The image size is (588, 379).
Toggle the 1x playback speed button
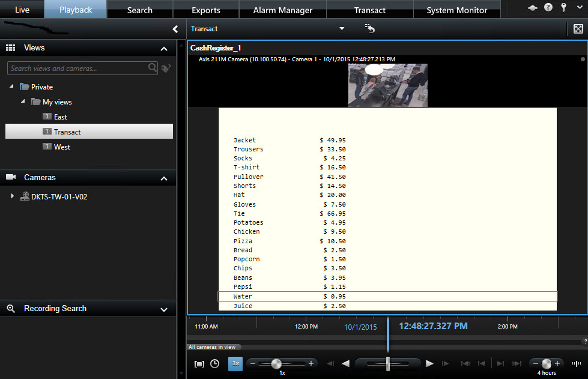coord(235,363)
